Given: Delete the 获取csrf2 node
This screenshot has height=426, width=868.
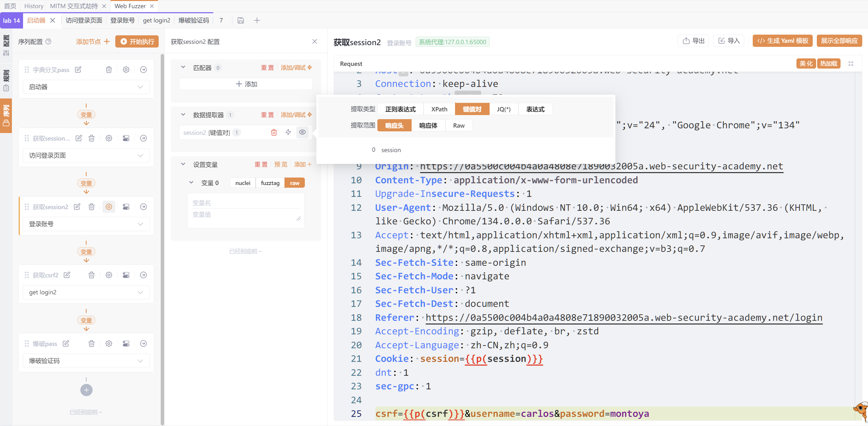Looking at the screenshot, I should (92, 275).
